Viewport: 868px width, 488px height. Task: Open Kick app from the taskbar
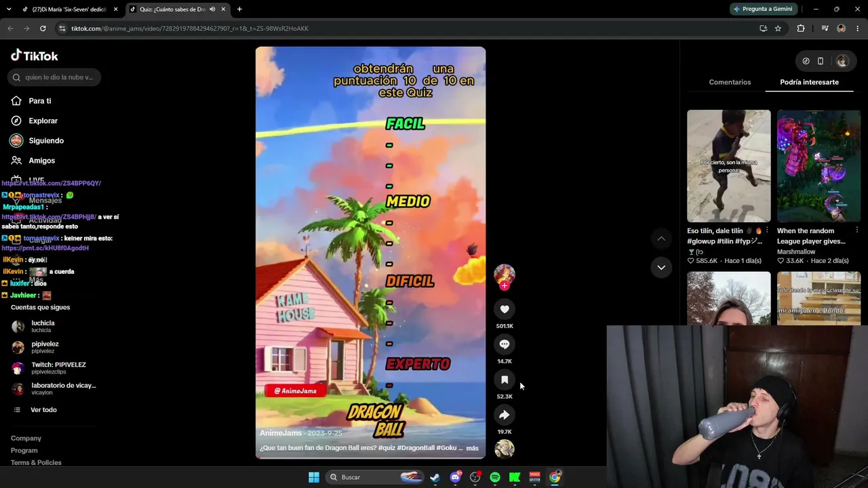click(515, 477)
